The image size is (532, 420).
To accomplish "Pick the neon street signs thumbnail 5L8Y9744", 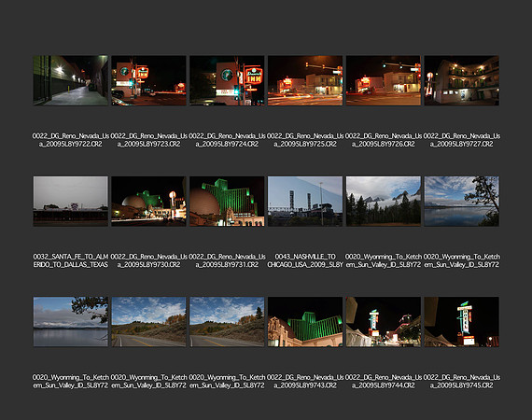I will [384, 322].
